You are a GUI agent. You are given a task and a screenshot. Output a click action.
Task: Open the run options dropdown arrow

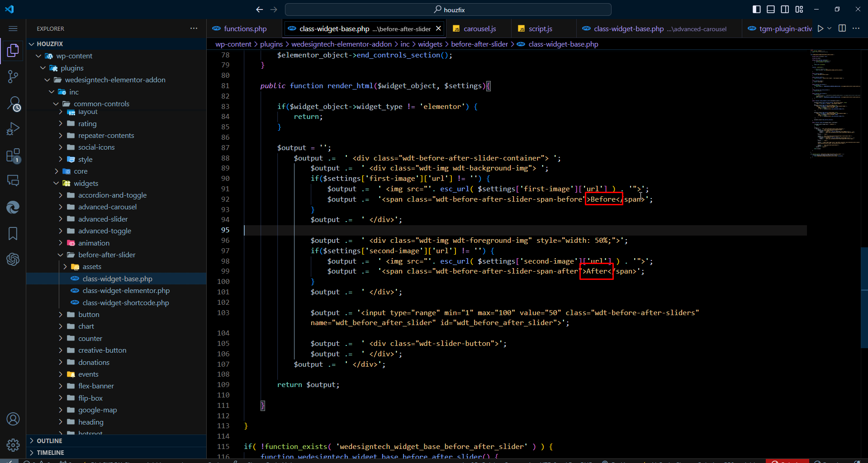tap(829, 28)
